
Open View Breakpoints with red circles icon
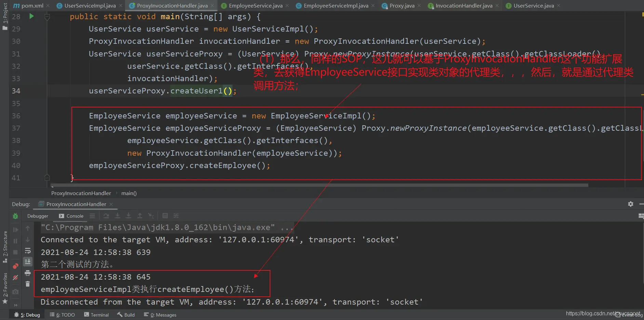point(15,266)
